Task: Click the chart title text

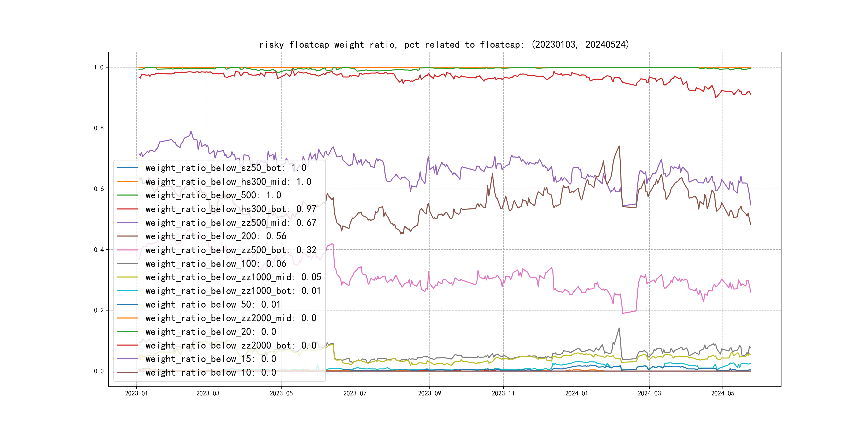Action: tap(444, 44)
